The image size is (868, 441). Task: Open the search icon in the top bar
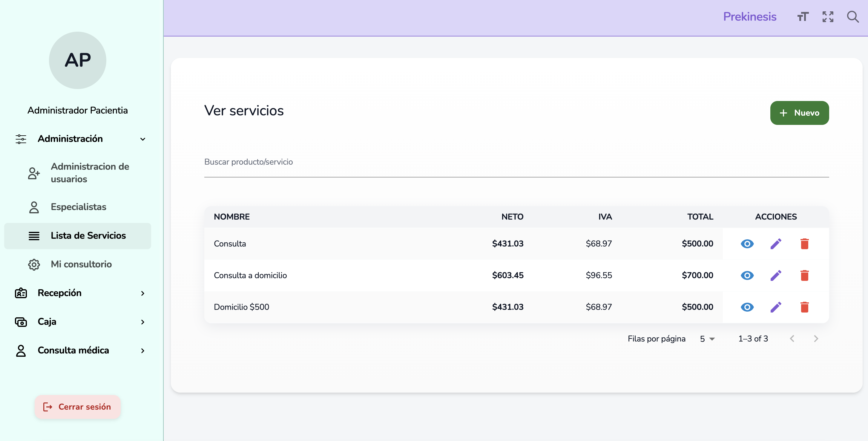tap(853, 16)
